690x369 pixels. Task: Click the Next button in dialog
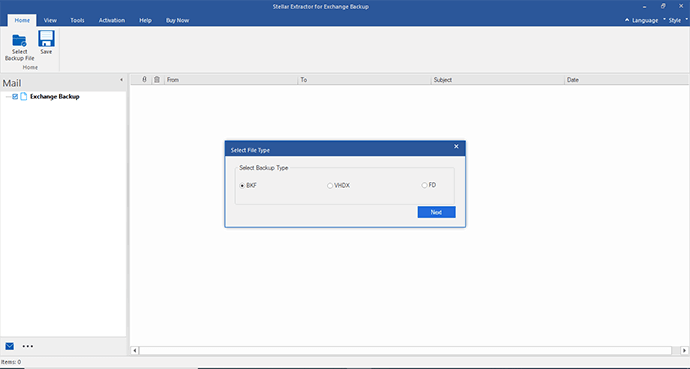[437, 212]
